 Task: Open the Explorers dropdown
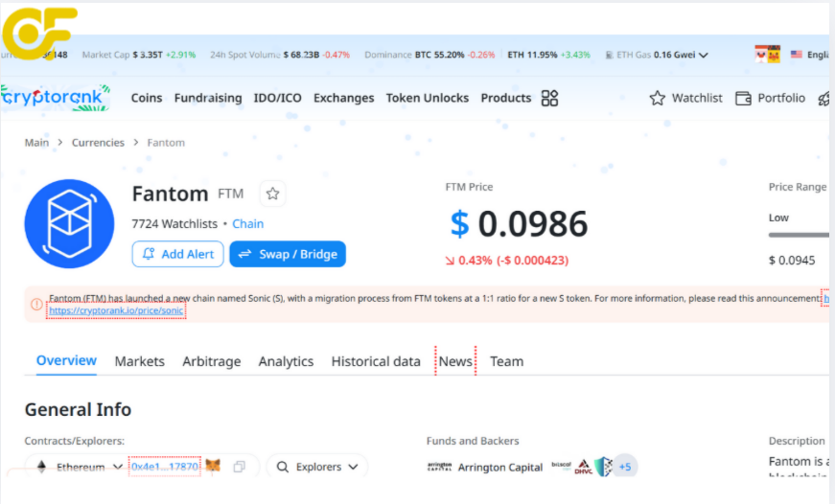pyautogui.click(x=317, y=467)
